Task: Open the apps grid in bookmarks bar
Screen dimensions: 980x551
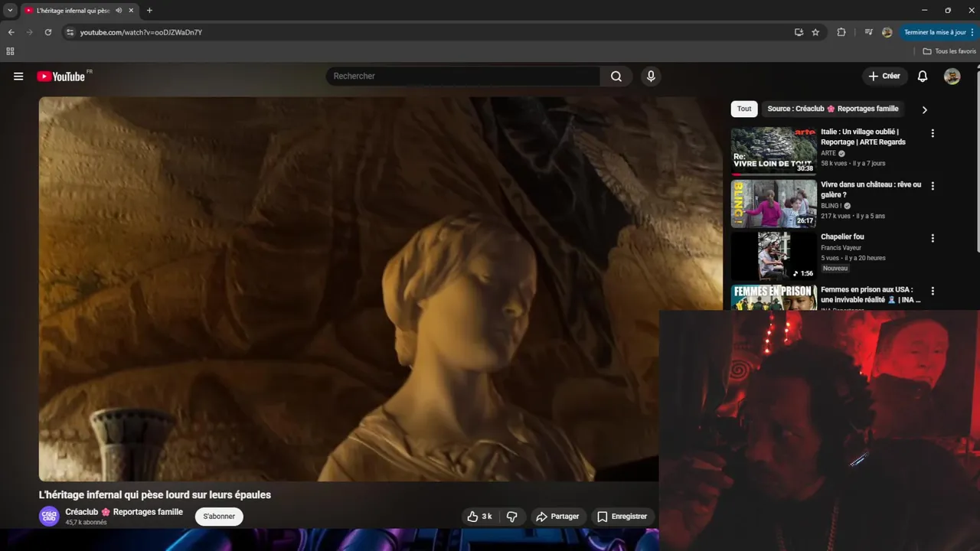Action: [x=10, y=51]
